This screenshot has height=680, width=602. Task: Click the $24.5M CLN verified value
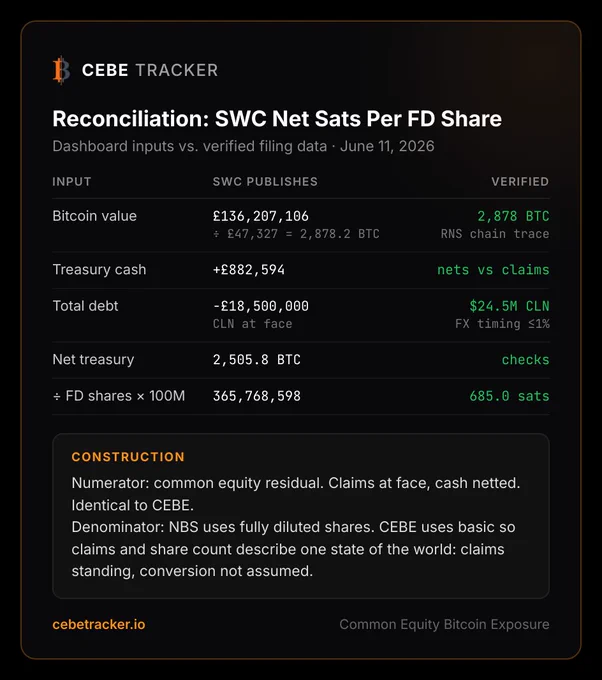509,306
